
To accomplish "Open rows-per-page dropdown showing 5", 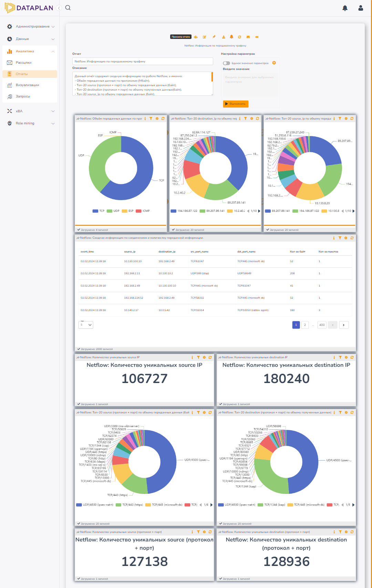I will (x=86, y=324).
